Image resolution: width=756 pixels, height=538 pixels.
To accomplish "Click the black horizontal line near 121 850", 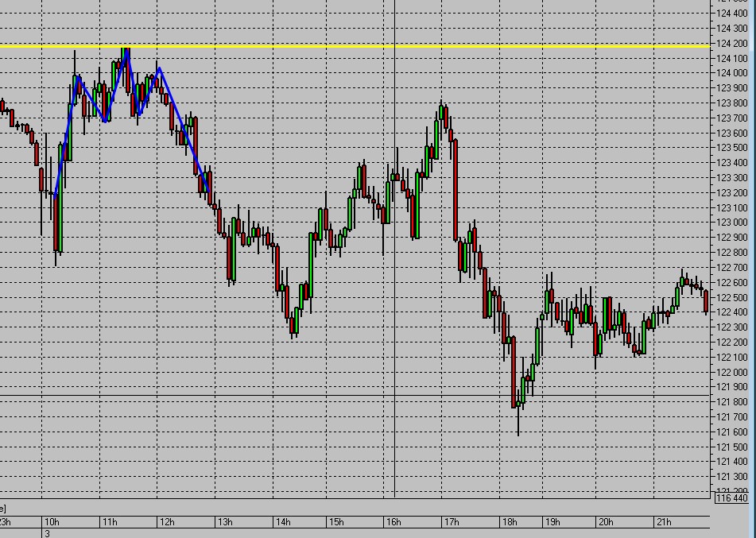I will point(355,396).
